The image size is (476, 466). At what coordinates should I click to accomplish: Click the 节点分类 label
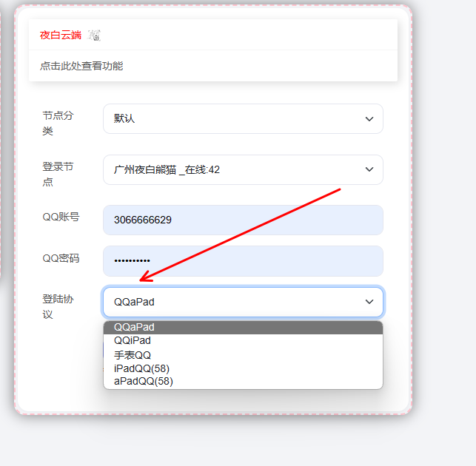[x=58, y=124]
